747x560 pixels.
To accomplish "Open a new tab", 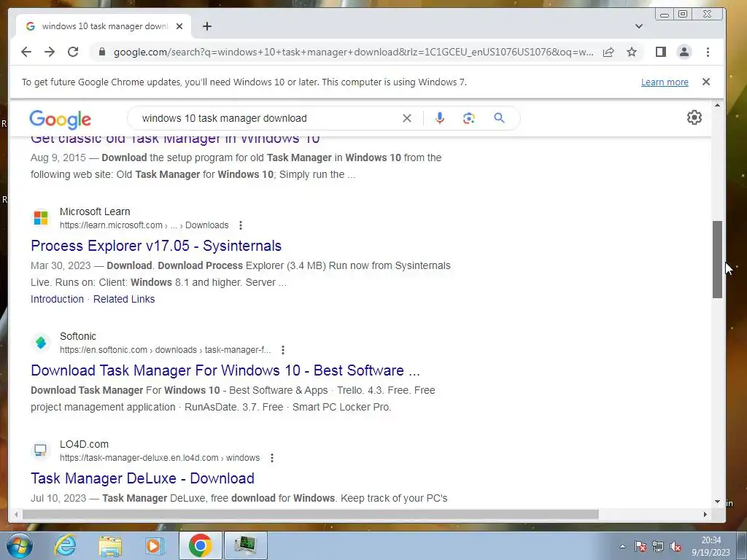I will pyautogui.click(x=206, y=26).
